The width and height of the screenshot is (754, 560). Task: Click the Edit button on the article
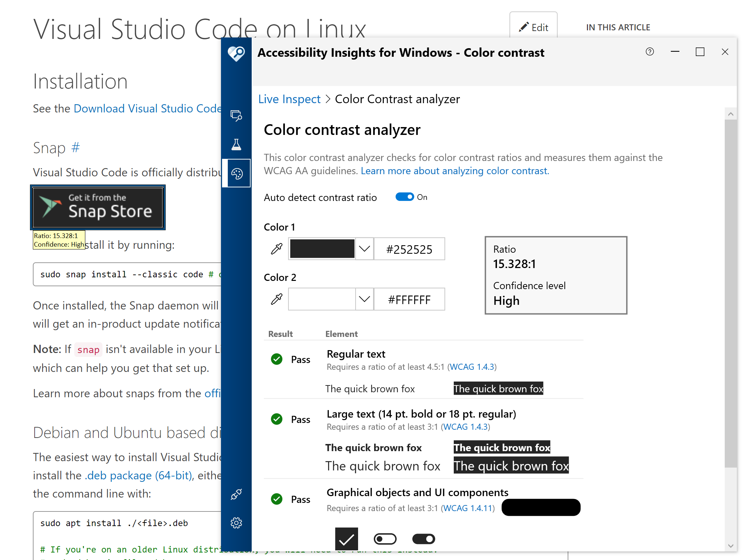click(x=533, y=27)
